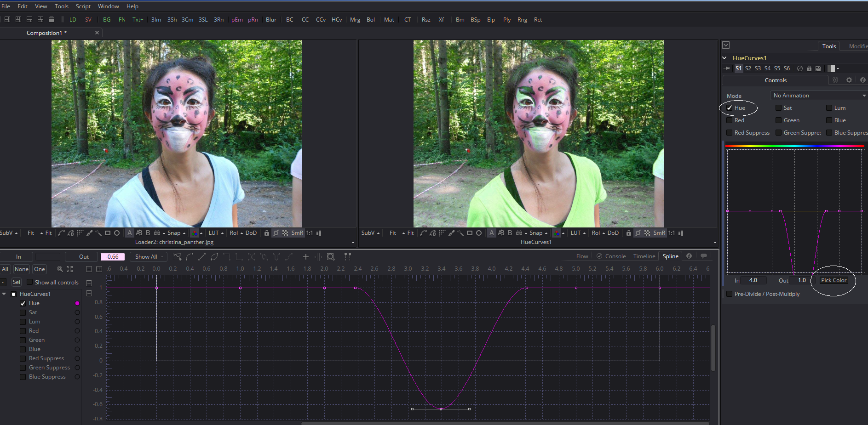
Task: Toggle checker underlay in HueCurves1 viewer
Action: pyautogui.click(x=647, y=233)
